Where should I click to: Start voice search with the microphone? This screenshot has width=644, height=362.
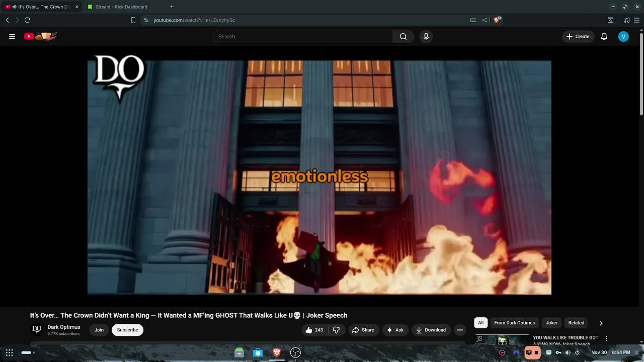point(426,36)
